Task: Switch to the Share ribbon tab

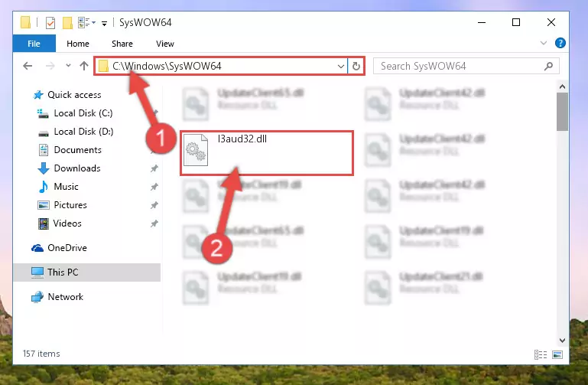Action: point(122,44)
